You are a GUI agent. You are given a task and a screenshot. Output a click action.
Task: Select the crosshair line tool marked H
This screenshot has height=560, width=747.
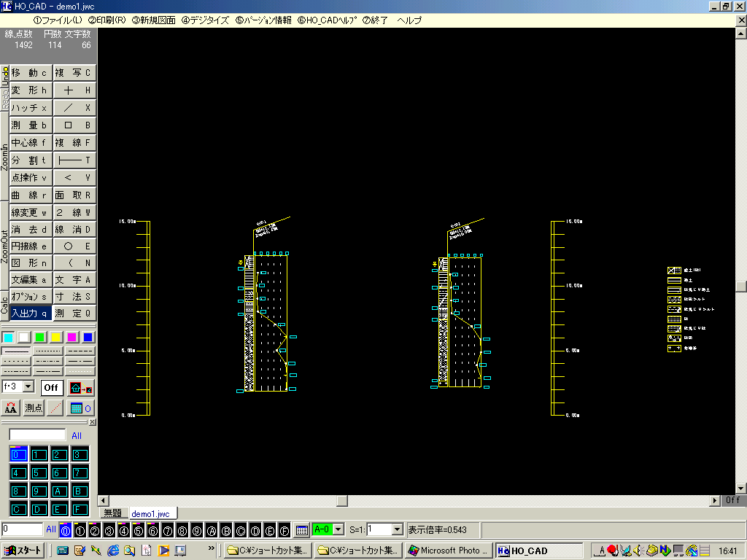[74, 90]
